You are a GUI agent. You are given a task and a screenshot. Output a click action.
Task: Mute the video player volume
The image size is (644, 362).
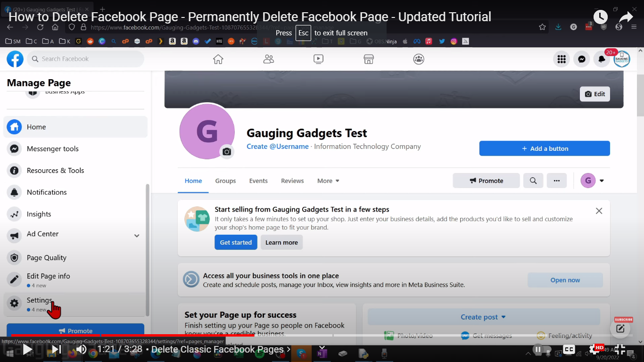[81, 349]
